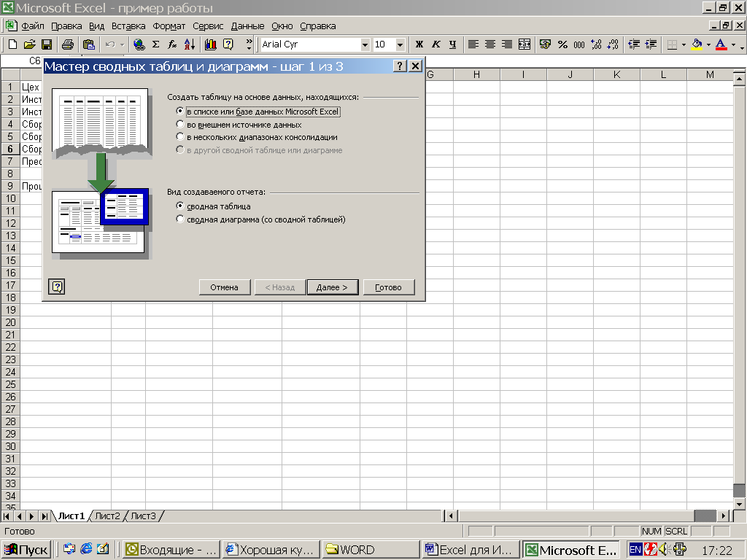Apply Comma style (000) format
Viewport: 747px width, 560px height.
coord(579,44)
